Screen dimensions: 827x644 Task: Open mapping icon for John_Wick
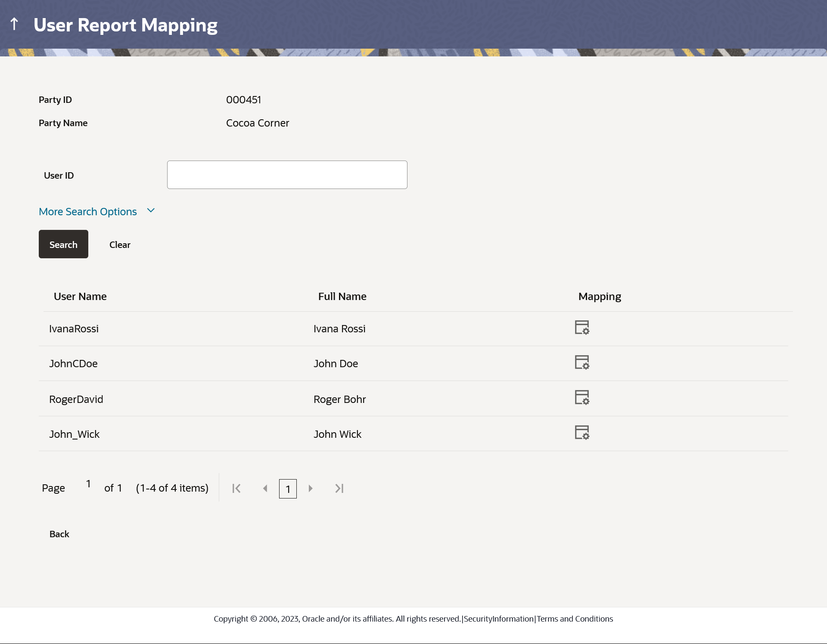(x=582, y=433)
